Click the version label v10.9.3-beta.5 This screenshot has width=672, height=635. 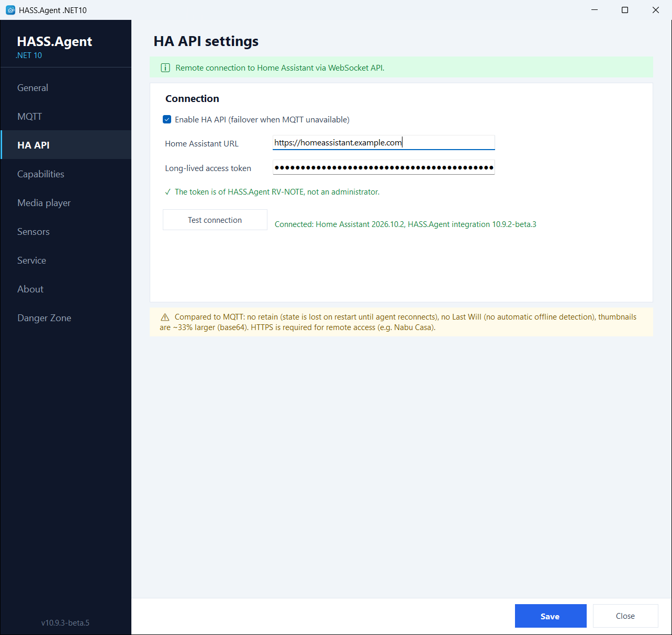coord(65,622)
